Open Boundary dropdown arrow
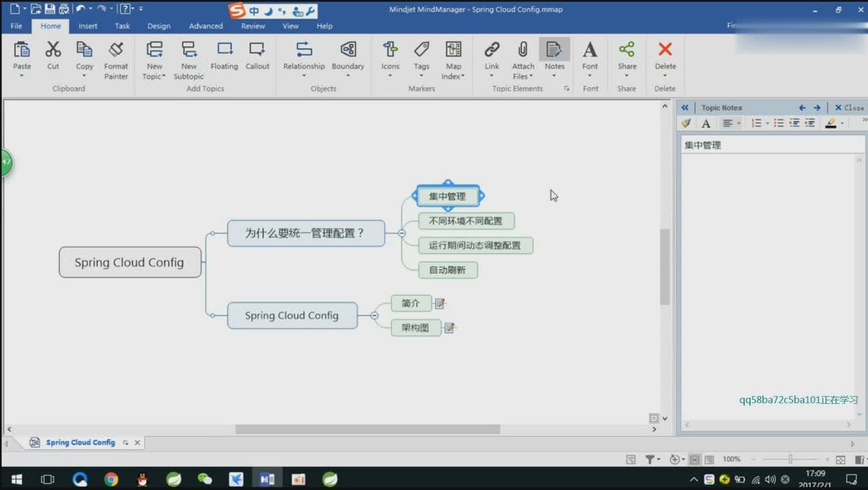Screen dimensions: 868x490 tap(348, 76)
